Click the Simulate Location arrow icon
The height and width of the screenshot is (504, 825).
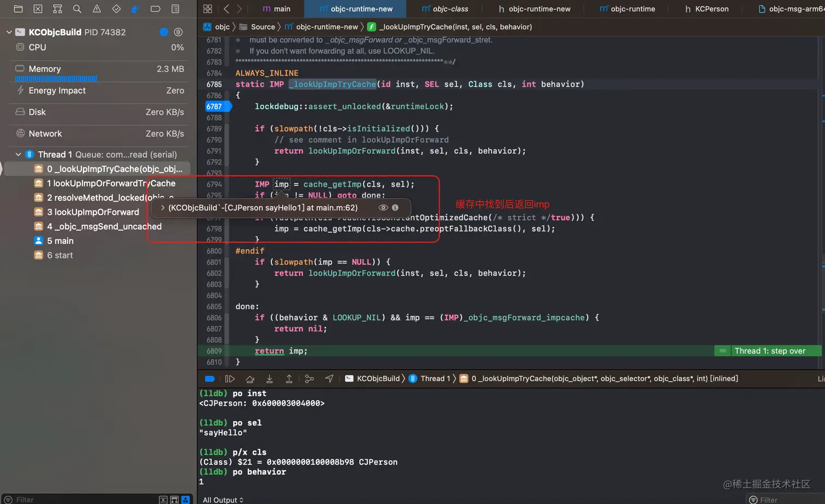[329, 379]
